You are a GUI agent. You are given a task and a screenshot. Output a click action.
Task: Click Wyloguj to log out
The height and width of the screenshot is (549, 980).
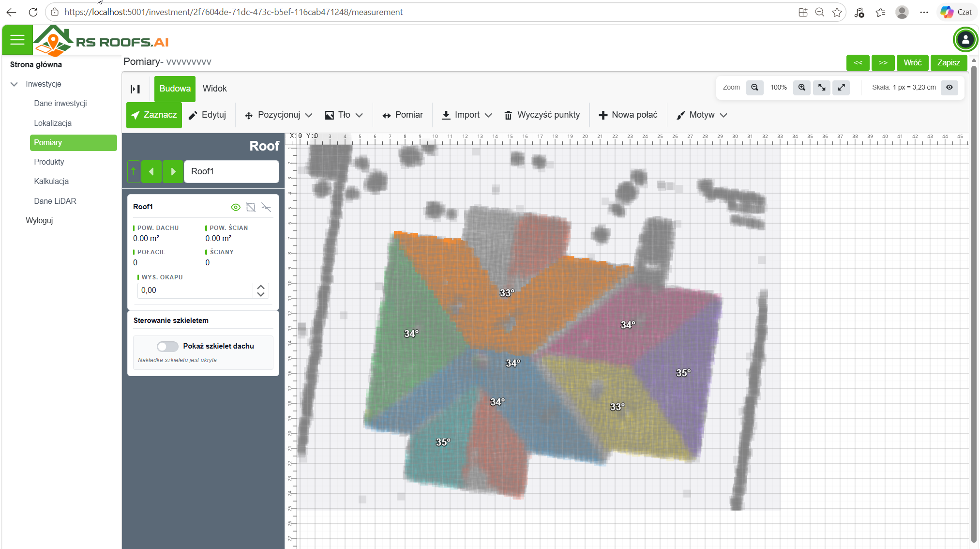click(x=39, y=221)
